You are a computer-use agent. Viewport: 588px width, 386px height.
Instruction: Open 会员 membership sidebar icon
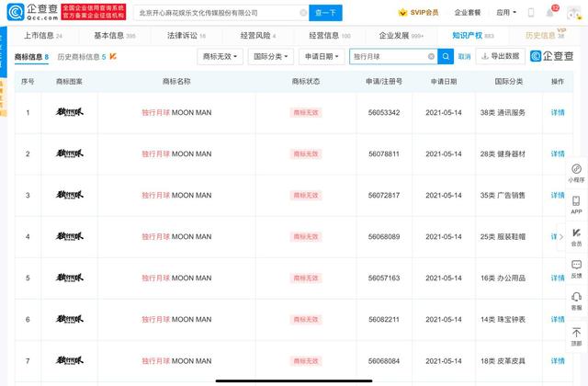[576, 237]
